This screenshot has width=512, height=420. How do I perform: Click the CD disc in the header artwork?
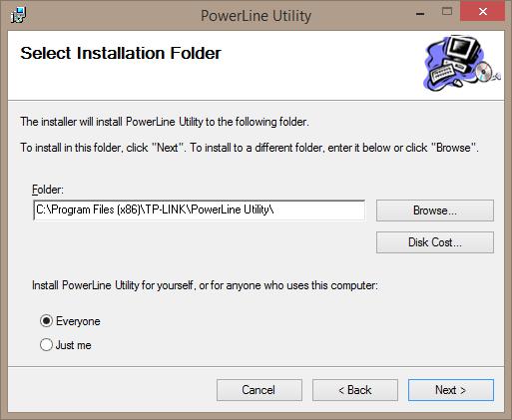[483, 71]
